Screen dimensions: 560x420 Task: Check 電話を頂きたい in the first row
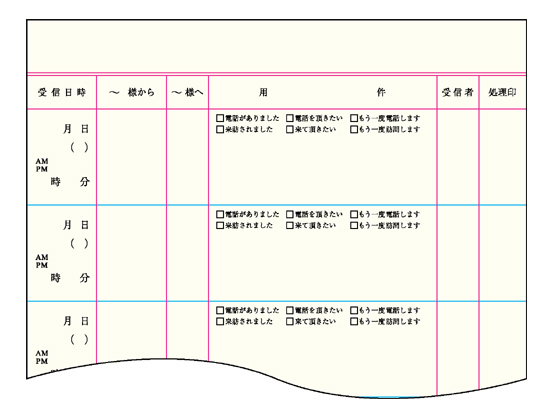[290, 118]
